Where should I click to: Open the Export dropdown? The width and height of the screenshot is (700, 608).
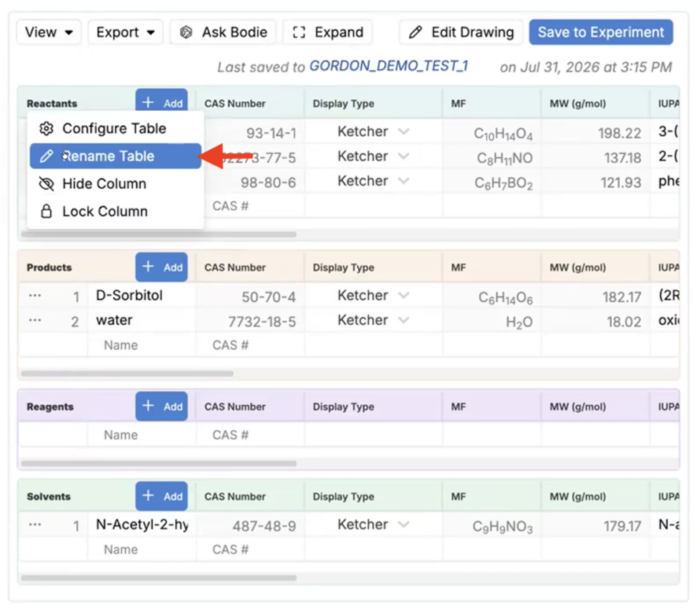[x=126, y=32]
